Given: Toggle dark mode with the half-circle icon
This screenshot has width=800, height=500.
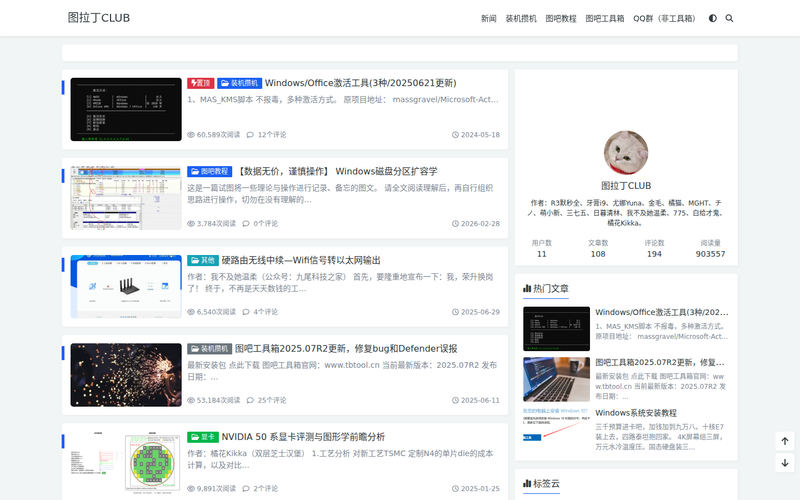Looking at the screenshot, I should click(x=713, y=18).
